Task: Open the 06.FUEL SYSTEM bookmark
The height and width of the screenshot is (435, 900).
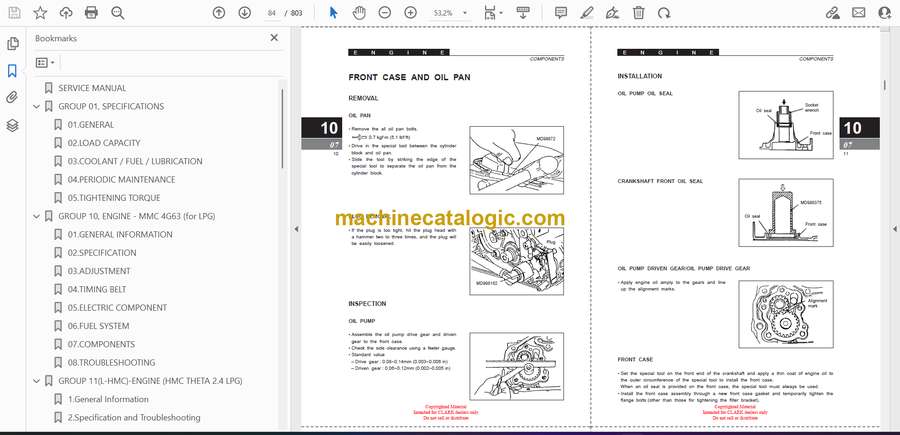Action: 98,326
